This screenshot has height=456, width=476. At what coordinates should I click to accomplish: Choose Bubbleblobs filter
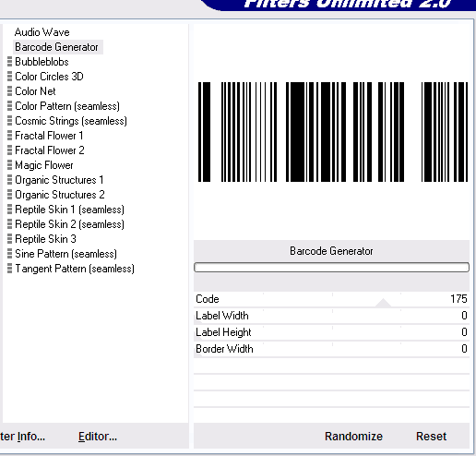click(42, 62)
